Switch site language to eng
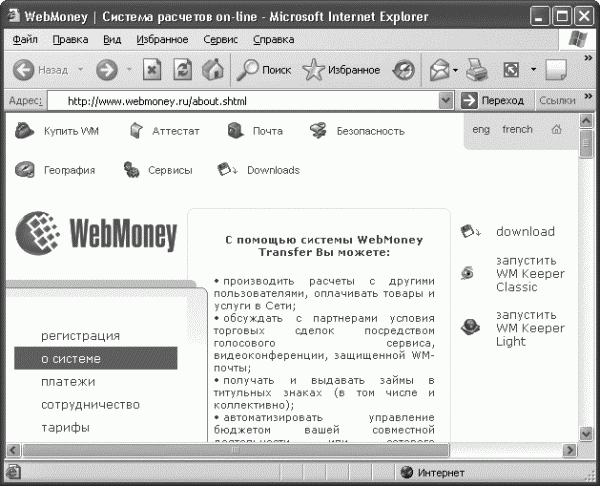The width and height of the screenshot is (600, 486). click(x=481, y=130)
